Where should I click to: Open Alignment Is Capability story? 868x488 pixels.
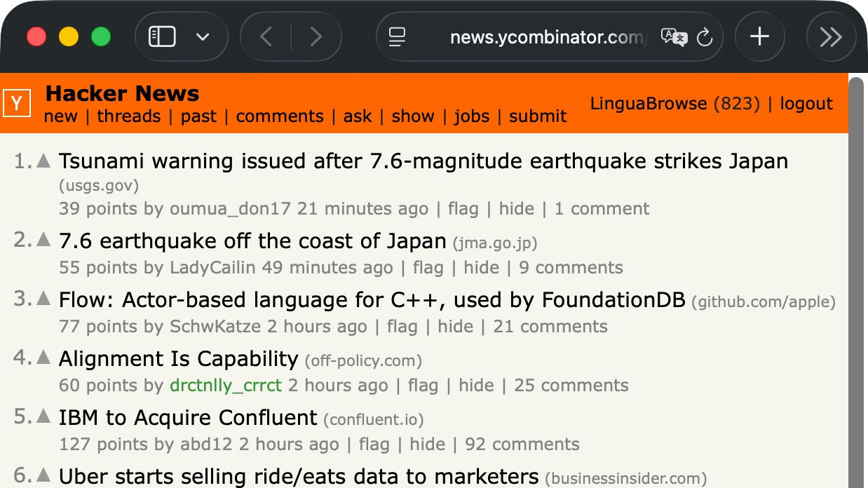[x=179, y=359]
